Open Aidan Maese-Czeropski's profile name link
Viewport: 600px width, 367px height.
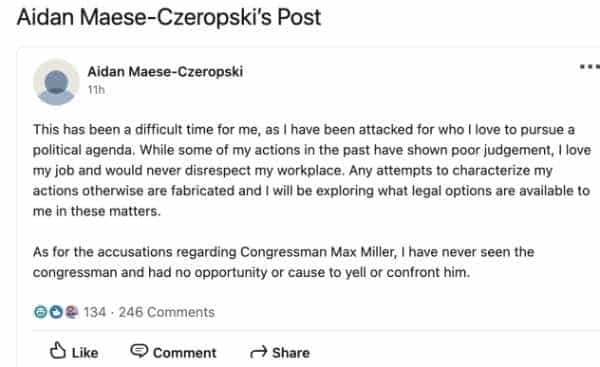pos(165,72)
